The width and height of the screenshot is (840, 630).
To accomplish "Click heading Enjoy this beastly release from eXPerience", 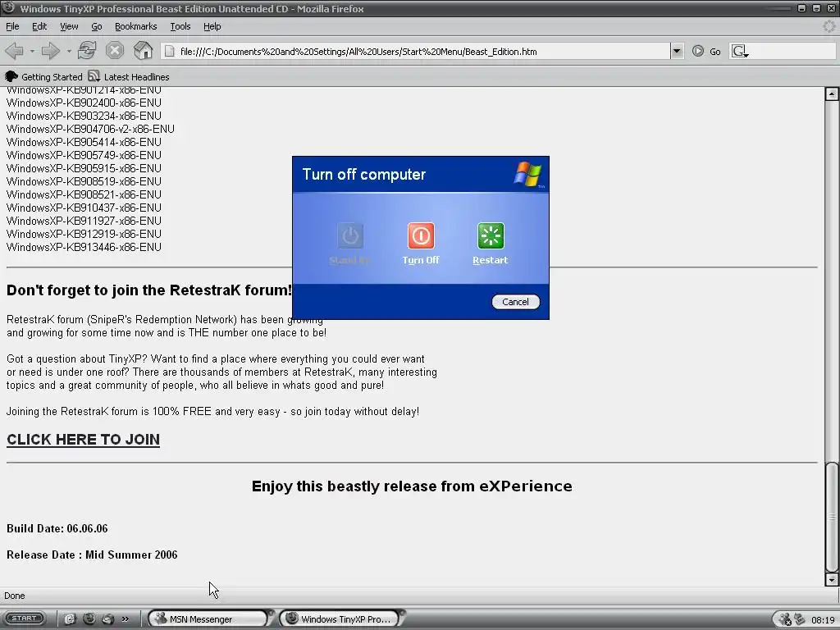I will coord(412,486).
